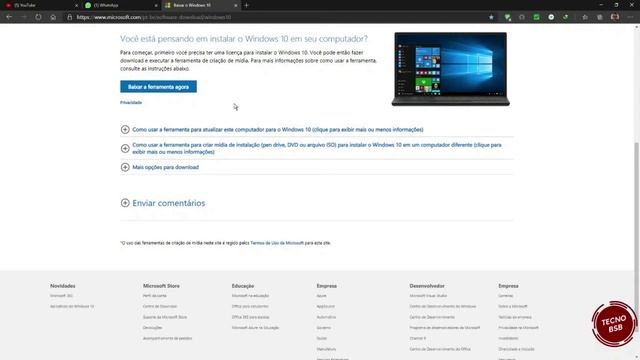This screenshot has width=640, height=360.
Task: Close the YouTube tab
Action: pos(76,5)
